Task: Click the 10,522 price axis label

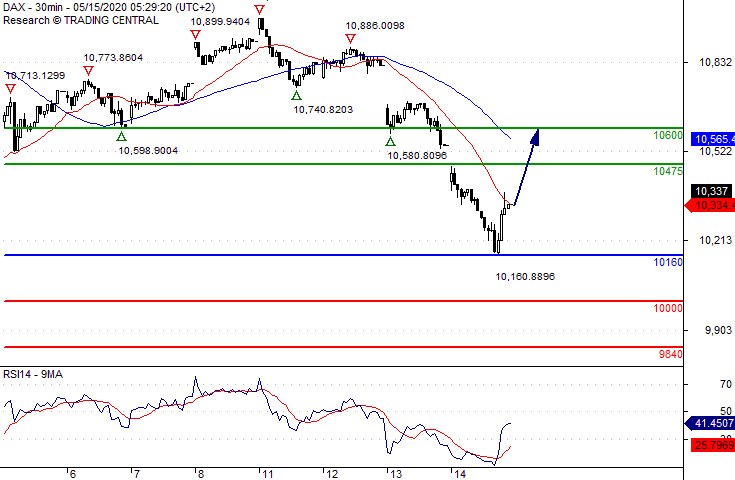Action: pyautogui.click(x=715, y=151)
